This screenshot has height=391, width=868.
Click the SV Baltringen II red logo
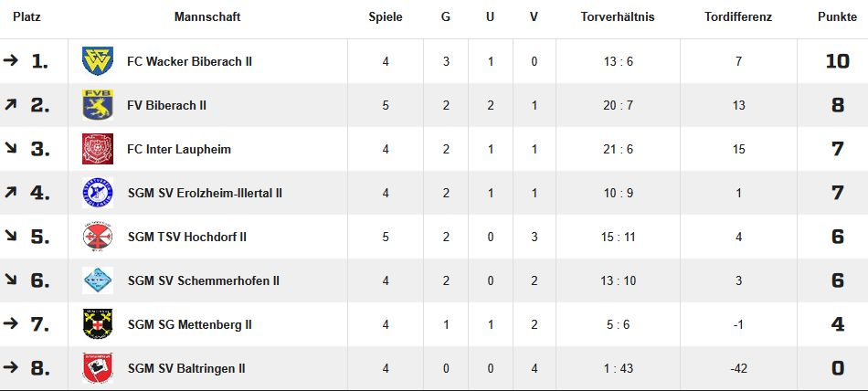(98, 368)
